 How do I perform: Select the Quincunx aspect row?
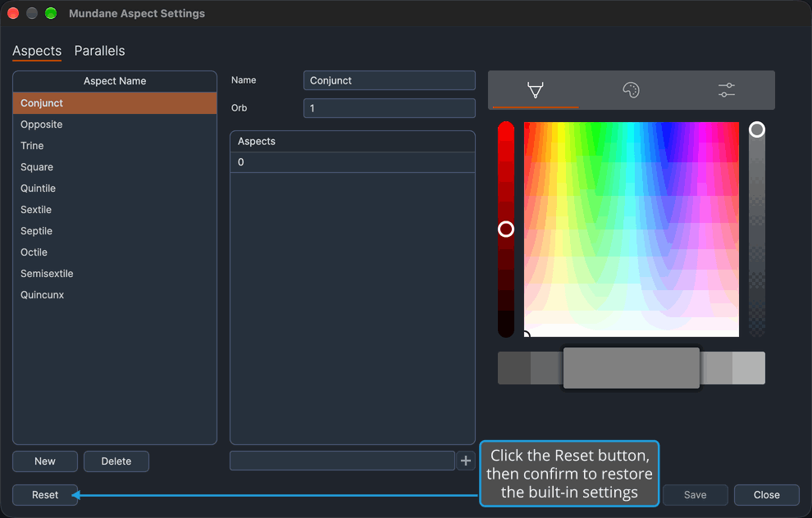pos(115,294)
